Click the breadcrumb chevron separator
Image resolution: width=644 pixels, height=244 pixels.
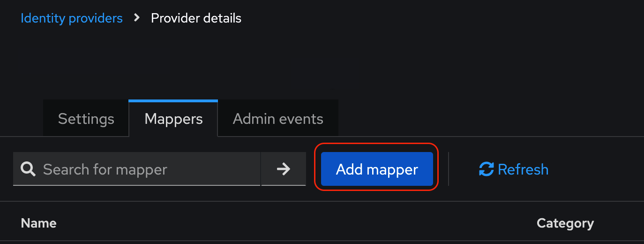click(x=137, y=18)
